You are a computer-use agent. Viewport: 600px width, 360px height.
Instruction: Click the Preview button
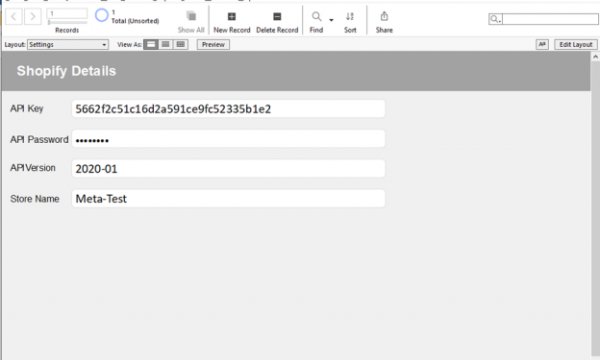tap(213, 44)
